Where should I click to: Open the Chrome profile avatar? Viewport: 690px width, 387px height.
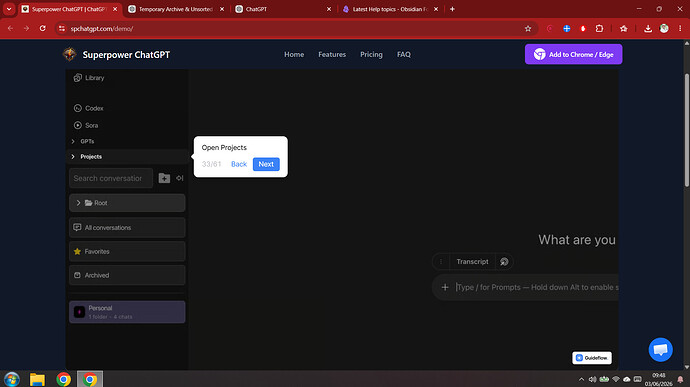[x=664, y=29]
